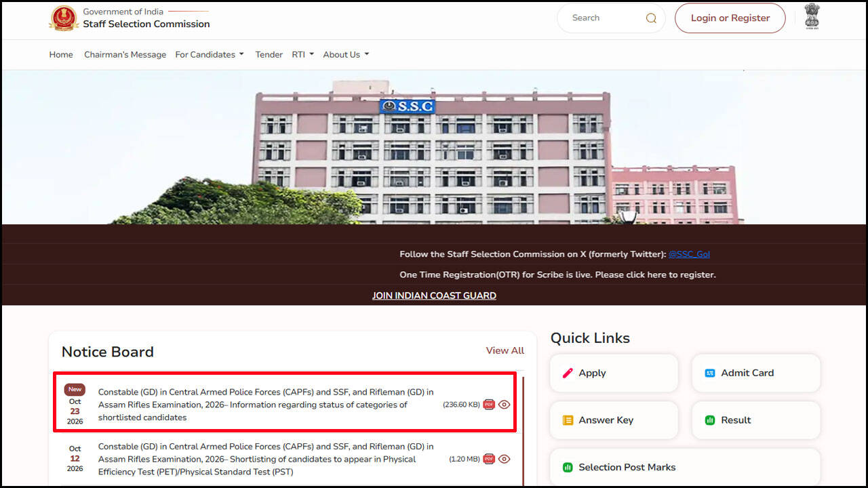868x488 pixels.
Task: Click View All on Notice Board
Action: (x=505, y=350)
